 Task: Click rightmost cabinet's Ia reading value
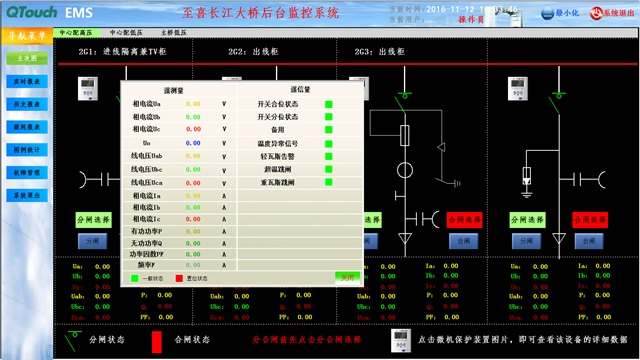click(x=603, y=266)
